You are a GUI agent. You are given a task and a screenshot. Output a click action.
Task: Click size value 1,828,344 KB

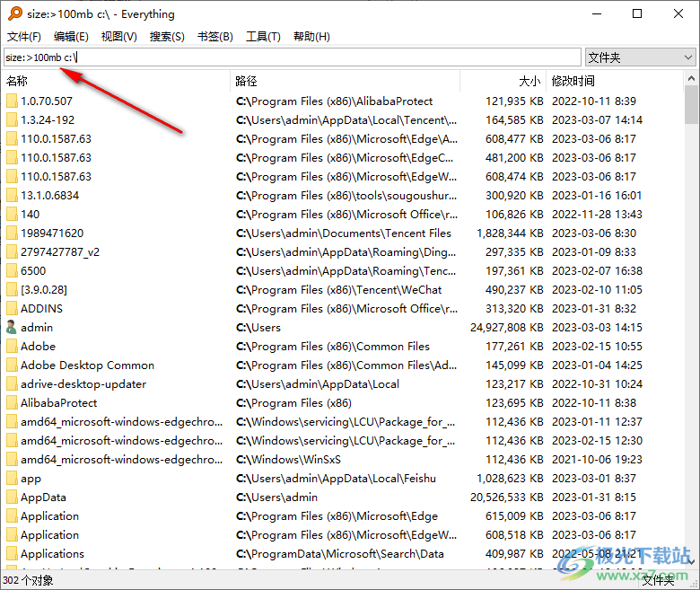510,233
